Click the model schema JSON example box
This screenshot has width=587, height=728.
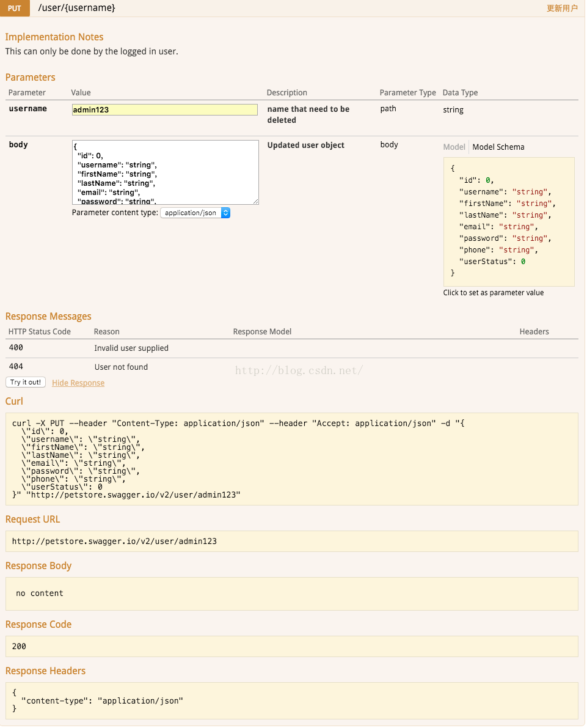click(x=509, y=221)
